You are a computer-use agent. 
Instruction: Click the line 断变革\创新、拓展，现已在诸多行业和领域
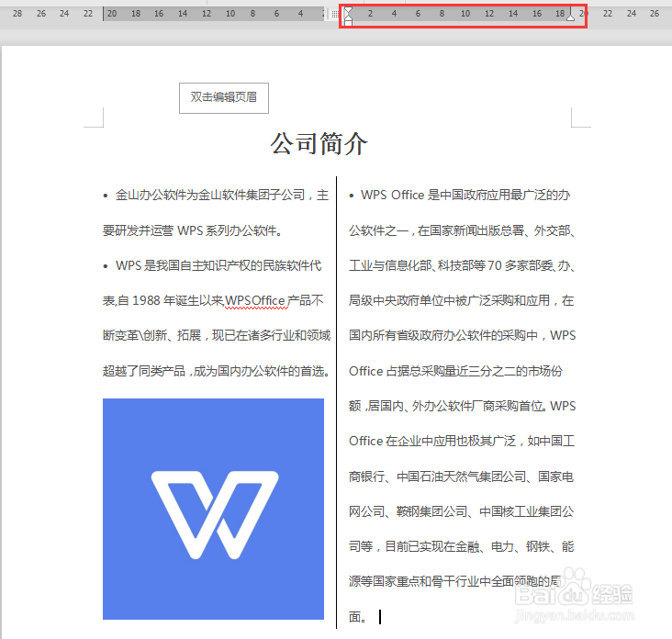tap(217, 335)
